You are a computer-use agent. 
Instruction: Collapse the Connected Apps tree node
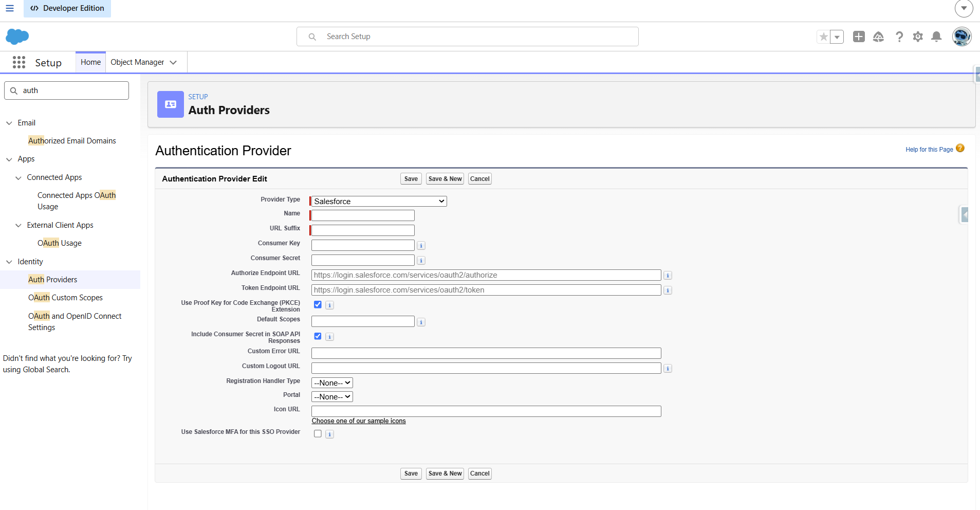19,178
